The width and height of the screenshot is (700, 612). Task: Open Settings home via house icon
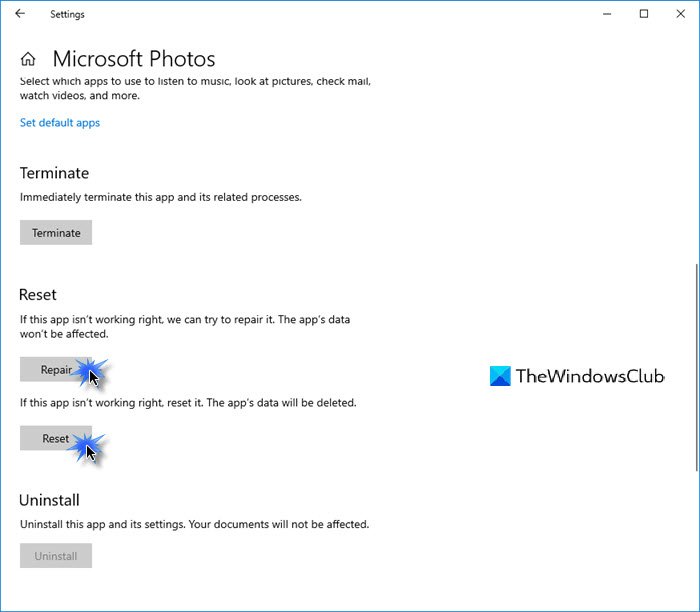point(28,59)
